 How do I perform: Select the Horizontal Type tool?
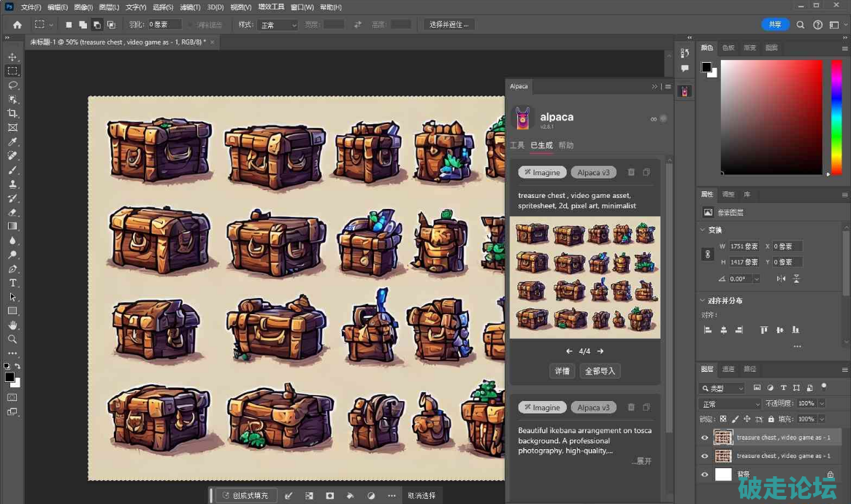click(x=12, y=283)
